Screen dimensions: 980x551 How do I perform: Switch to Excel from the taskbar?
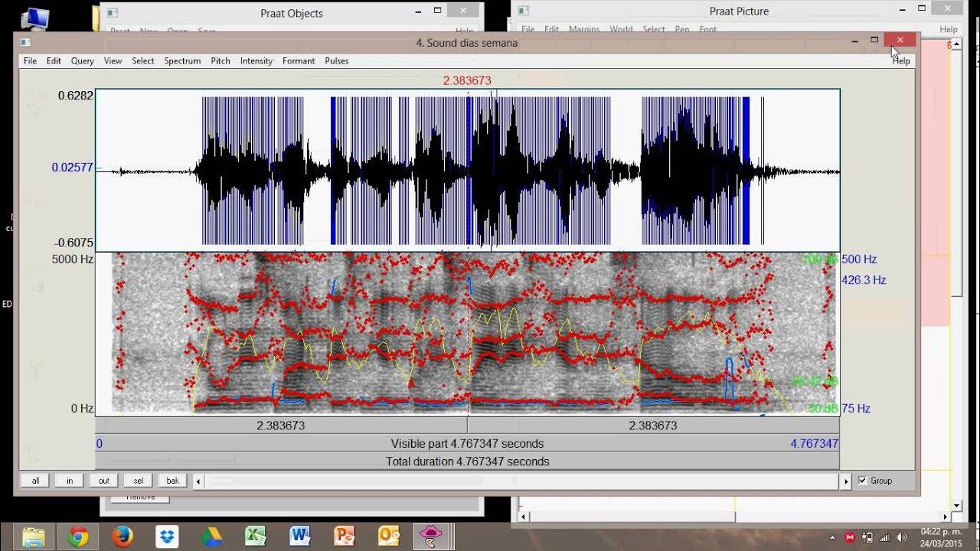[x=256, y=536]
